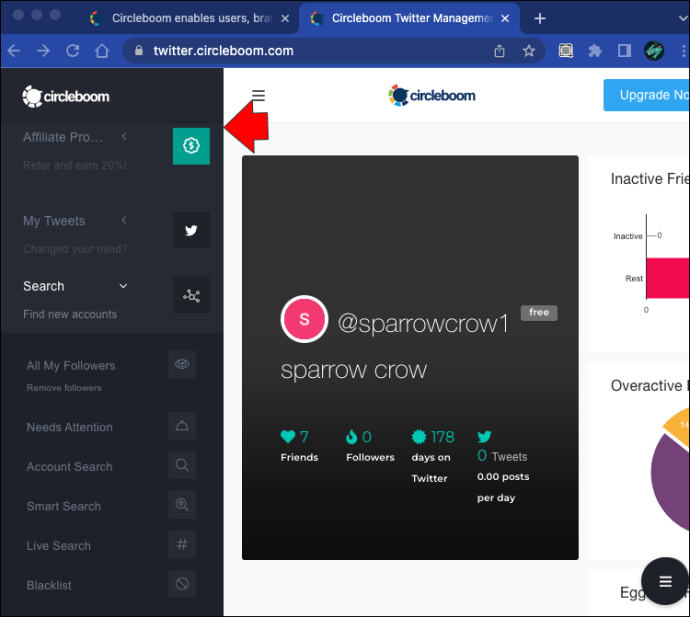
Task: Click the Smart Search magnifier icon
Action: pos(182,505)
